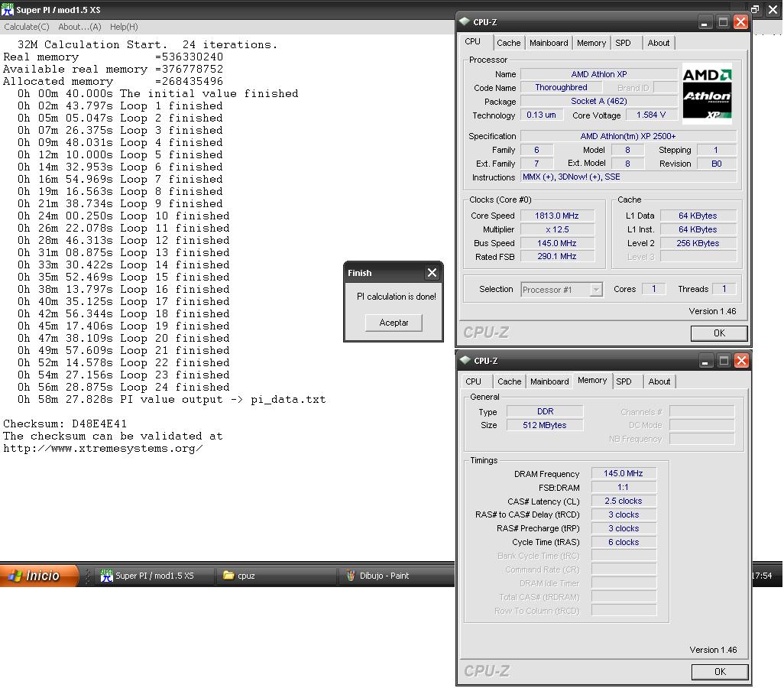Click the Cycle Time (tRAS) 6 clocks value
The height and width of the screenshot is (688, 784).
(624, 543)
